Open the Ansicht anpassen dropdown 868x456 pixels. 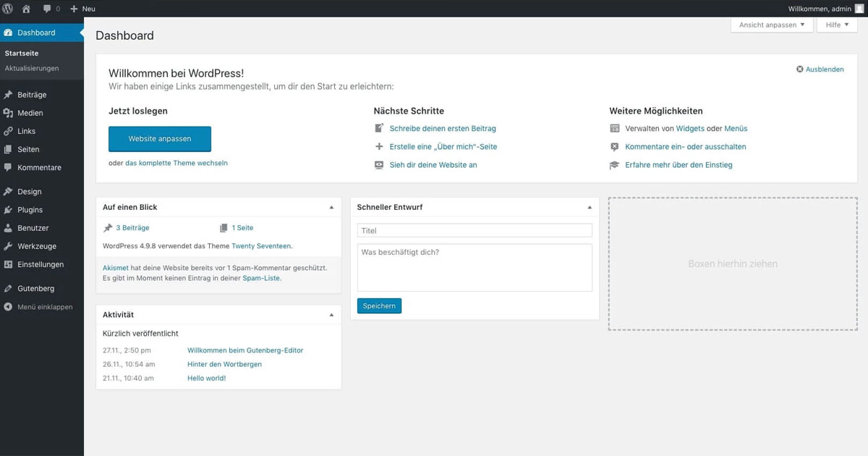[772, 25]
